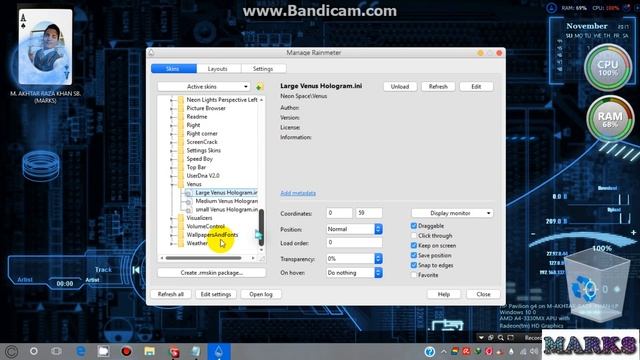Image resolution: width=640 pixels, height=360 pixels.
Task: Select Large Venus Hologram.ini in tree
Action: 226,193
